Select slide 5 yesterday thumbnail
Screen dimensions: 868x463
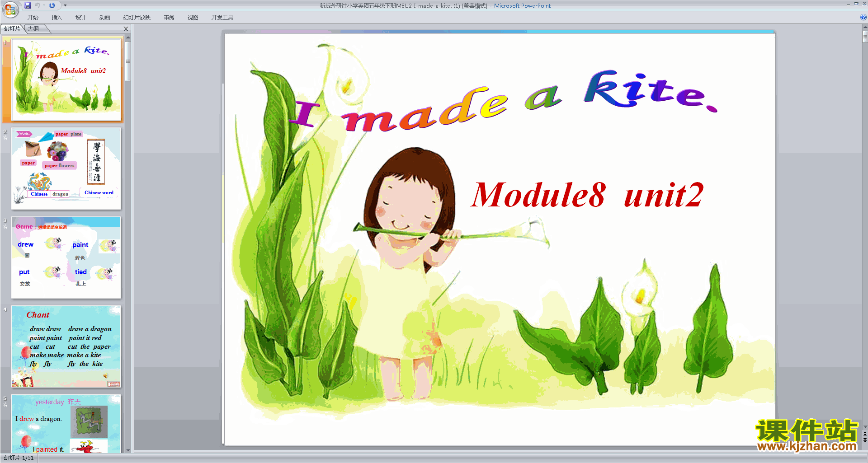point(66,424)
